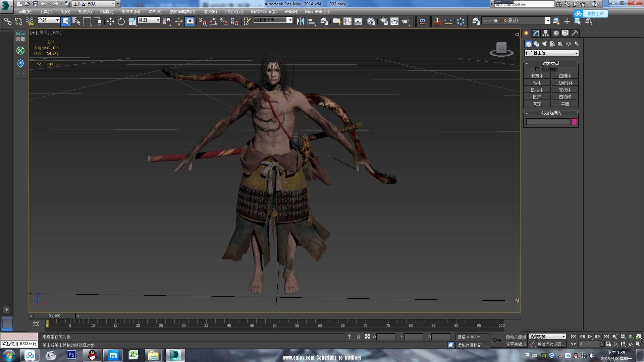Screen dimensions: 644x362
Task: Select the Rotate tool
Action: (x=121, y=21)
